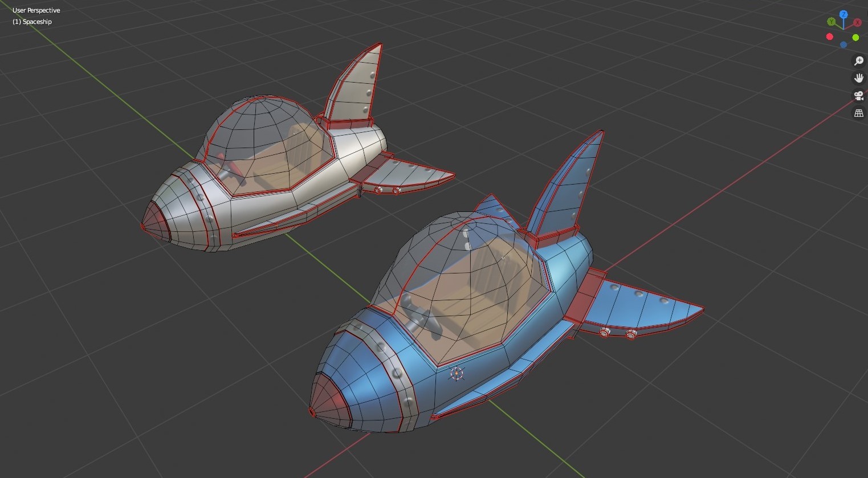Click the negative Y axis dot on gizmo
Viewport: 868px width, 478px height.
pyautogui.click(x=855, y=38)
